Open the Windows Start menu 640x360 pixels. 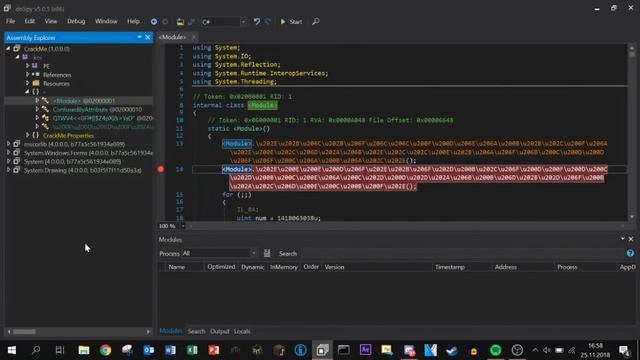11,350
